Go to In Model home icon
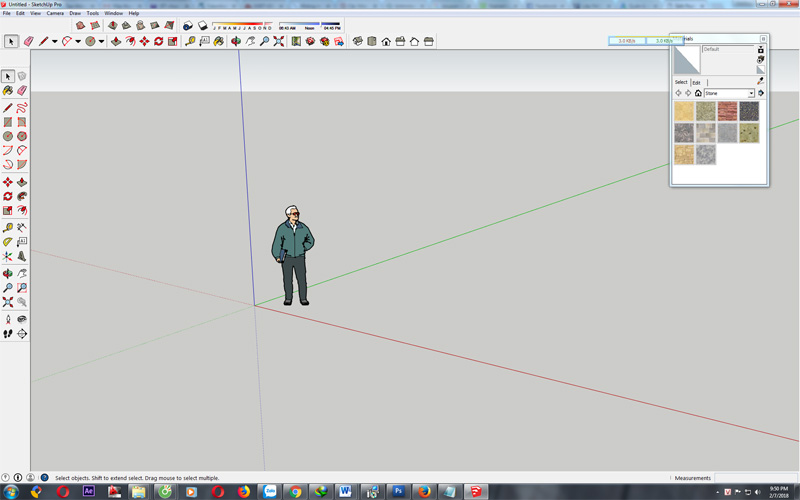 tap(698, 93)
